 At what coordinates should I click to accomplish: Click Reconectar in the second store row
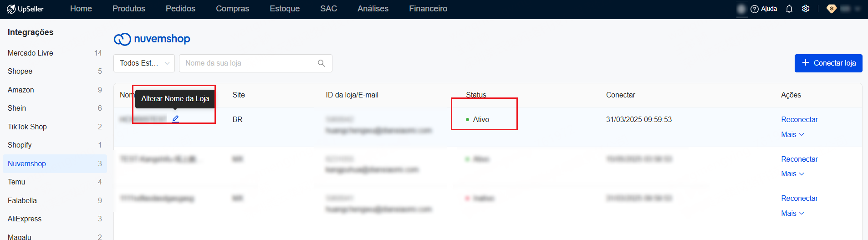799,159
